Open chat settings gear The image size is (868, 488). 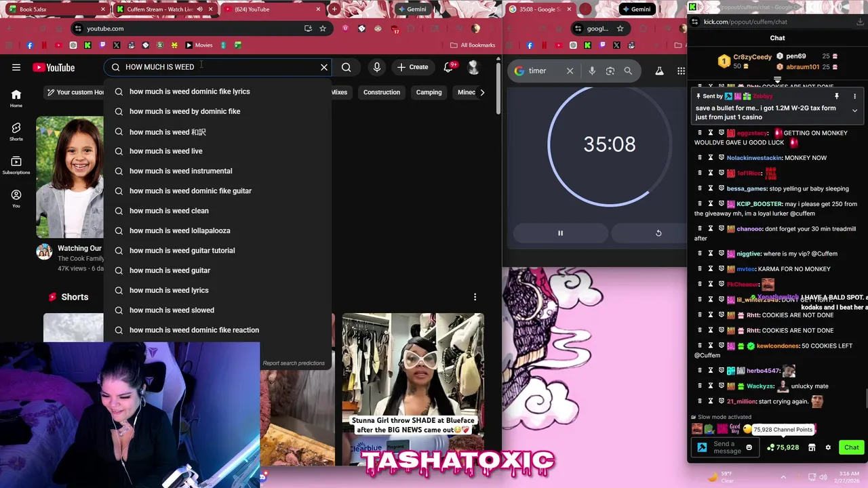[828, 447]
